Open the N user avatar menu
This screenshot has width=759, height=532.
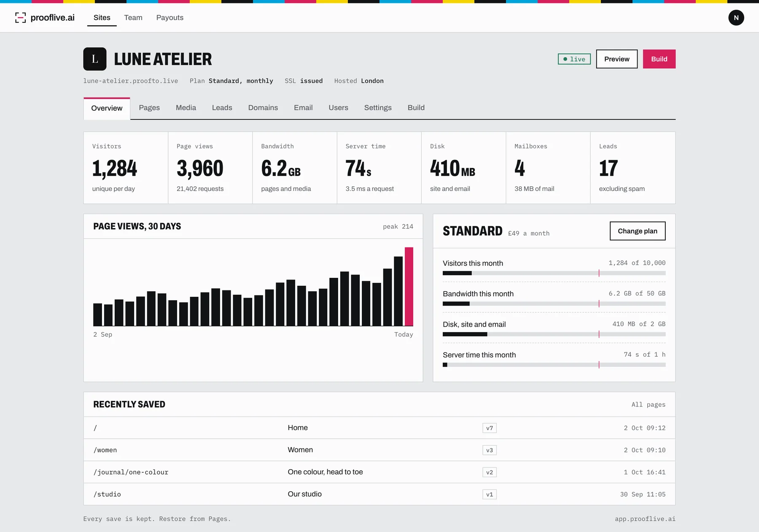(736, 18)
